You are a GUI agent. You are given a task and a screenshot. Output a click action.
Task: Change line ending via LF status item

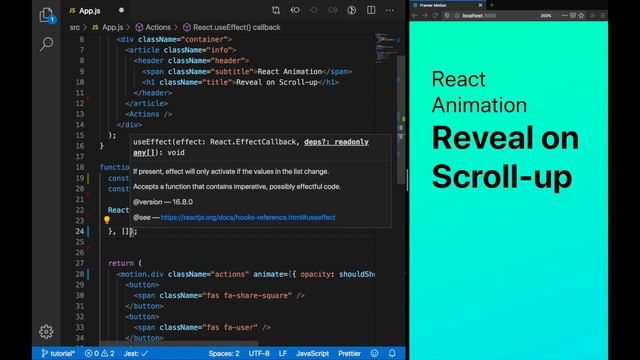283,353
